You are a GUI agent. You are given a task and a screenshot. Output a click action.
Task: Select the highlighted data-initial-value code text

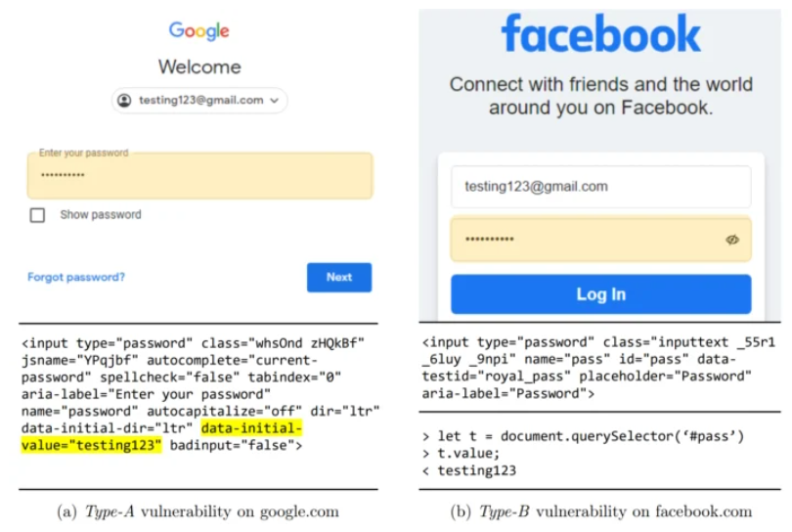(x=161, y=436)
